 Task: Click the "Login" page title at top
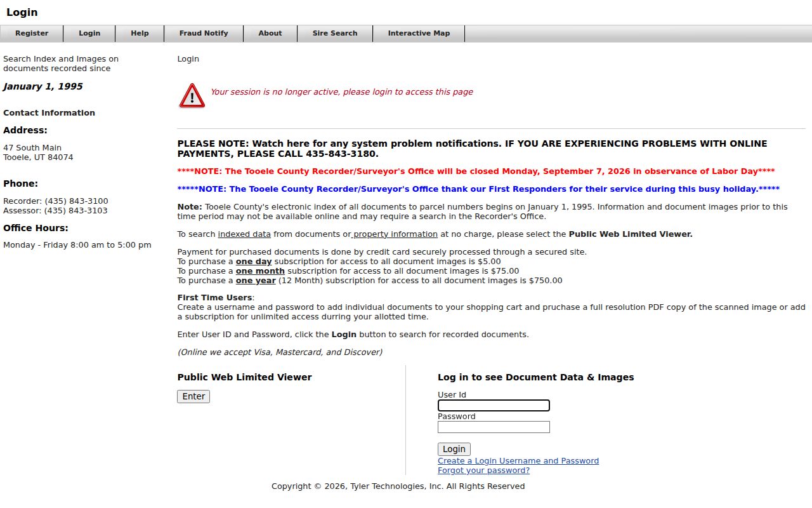pos(22,13)
